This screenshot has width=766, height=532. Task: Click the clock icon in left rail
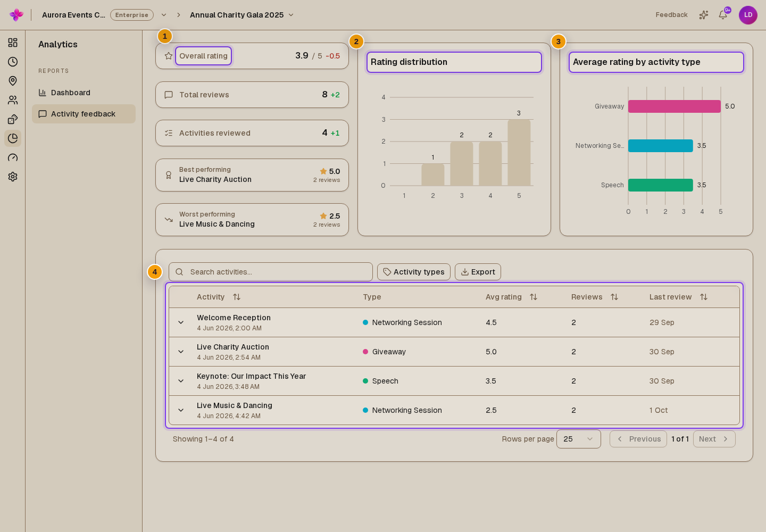(x=13, y=62)
